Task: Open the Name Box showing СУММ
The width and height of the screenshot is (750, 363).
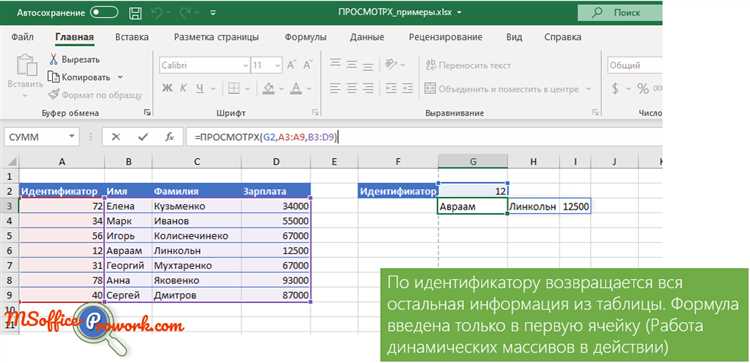Action: 42,137
